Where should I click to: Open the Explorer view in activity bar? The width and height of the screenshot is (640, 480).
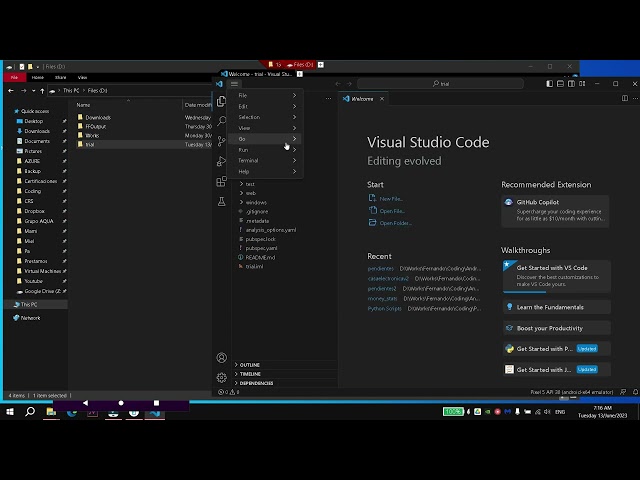(221, 101)
